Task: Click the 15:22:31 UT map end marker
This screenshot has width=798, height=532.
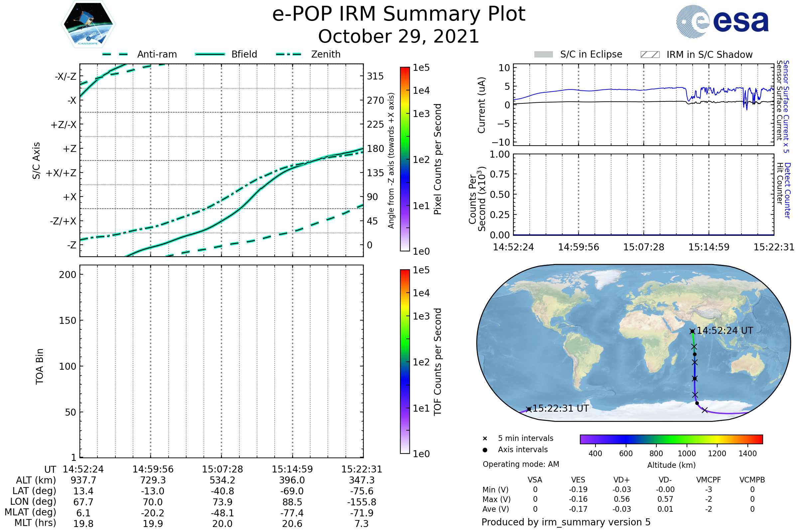Action: point(529,409)
